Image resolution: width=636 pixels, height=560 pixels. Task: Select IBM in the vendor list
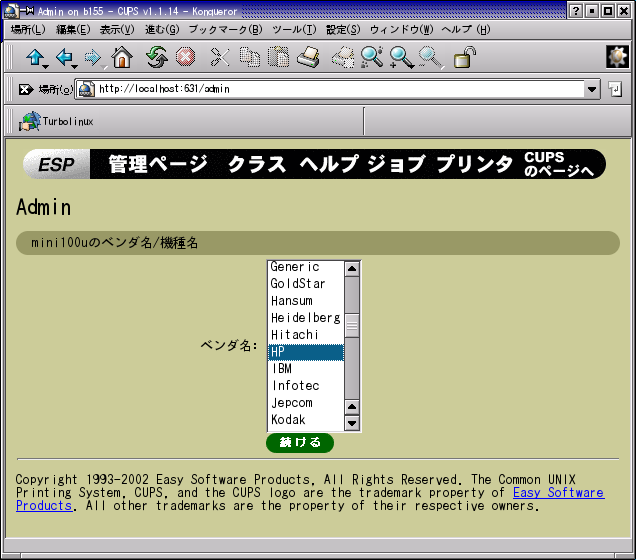[306, 369]
